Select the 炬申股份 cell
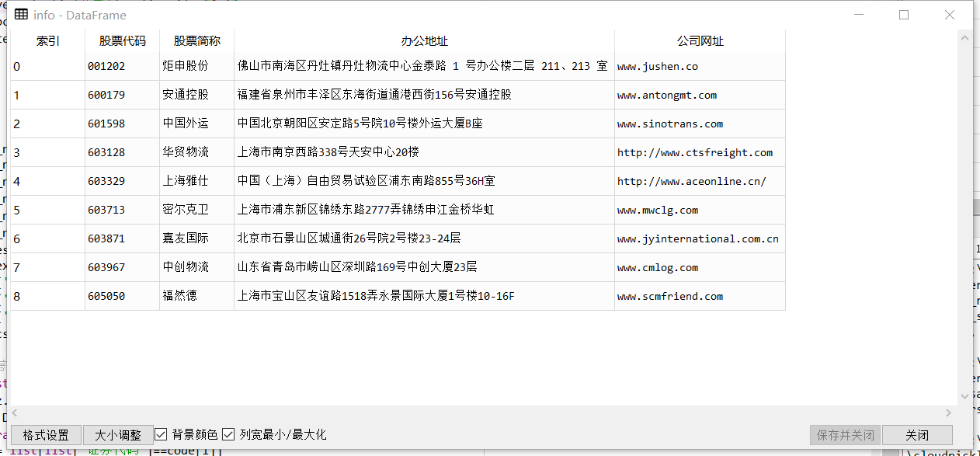 (x=197, y=67)
